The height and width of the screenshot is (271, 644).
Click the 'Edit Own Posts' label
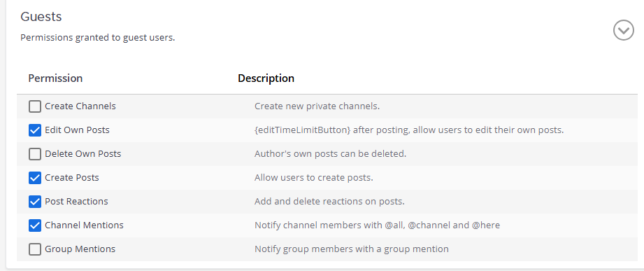coord(77,130)
